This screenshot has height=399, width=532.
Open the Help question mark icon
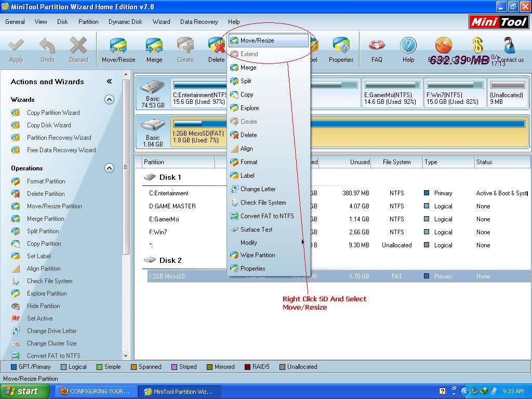[x=408, y=46]
